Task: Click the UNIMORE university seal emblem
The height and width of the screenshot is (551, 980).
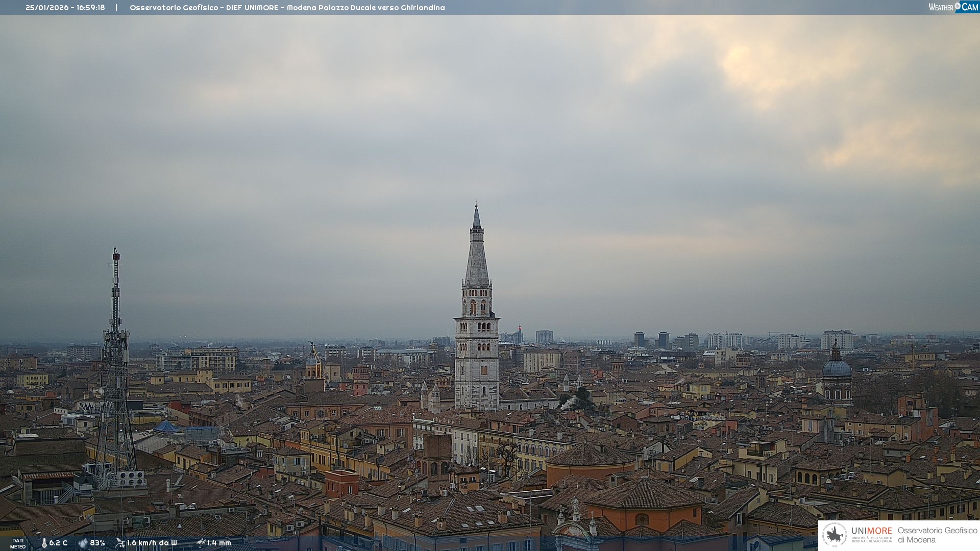Action: [x=835, y=535]
